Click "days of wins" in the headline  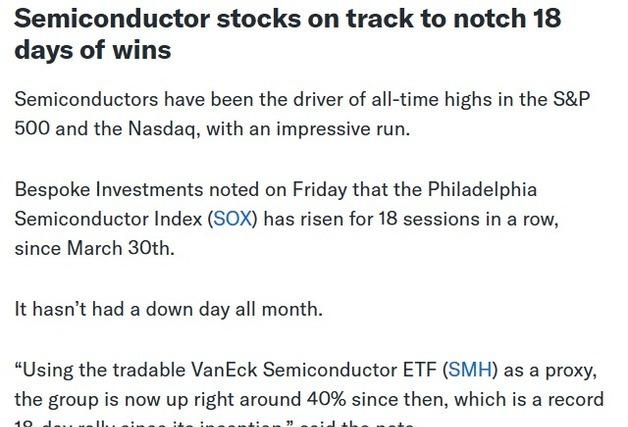click(92, 48)
